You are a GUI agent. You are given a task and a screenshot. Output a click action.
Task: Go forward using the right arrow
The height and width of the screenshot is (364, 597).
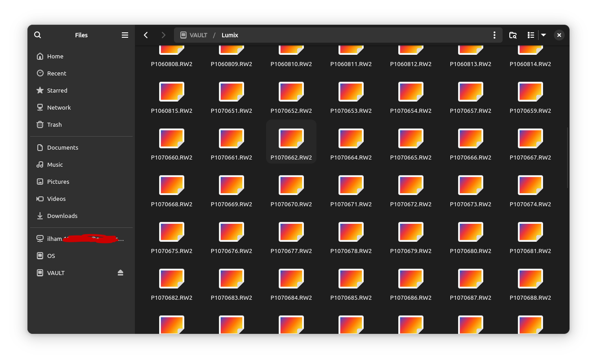coord(163,35)
